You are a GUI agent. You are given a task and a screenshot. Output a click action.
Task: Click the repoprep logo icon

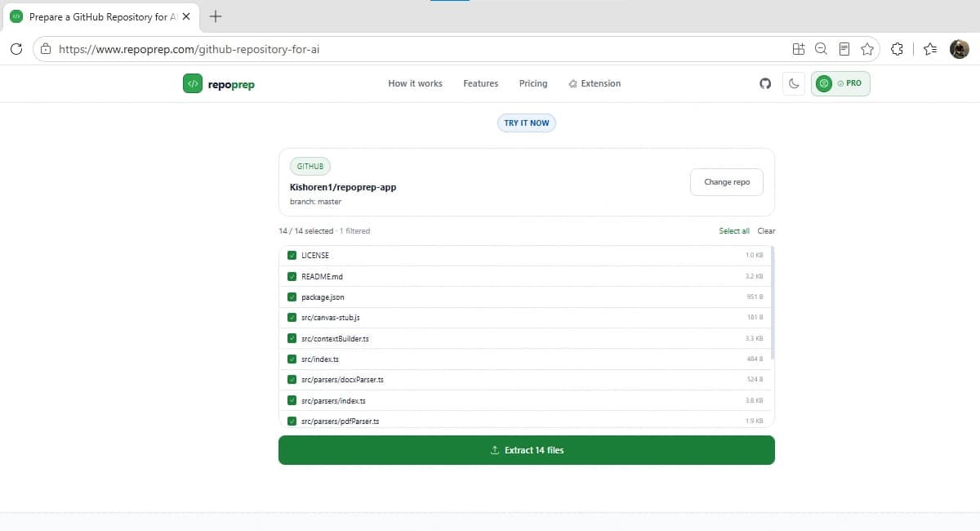(x=193, y=83)
